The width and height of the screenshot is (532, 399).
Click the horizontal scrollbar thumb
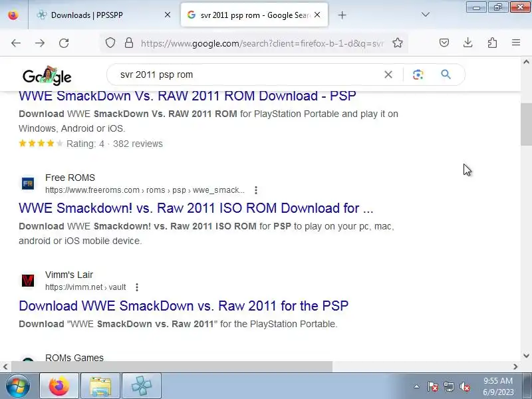[172, 366]
